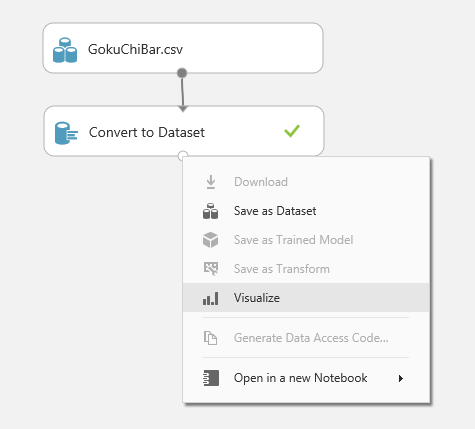Click the Visualize bar chart icon
This screenshot has width=475, height=429.
tap(211, 298)
